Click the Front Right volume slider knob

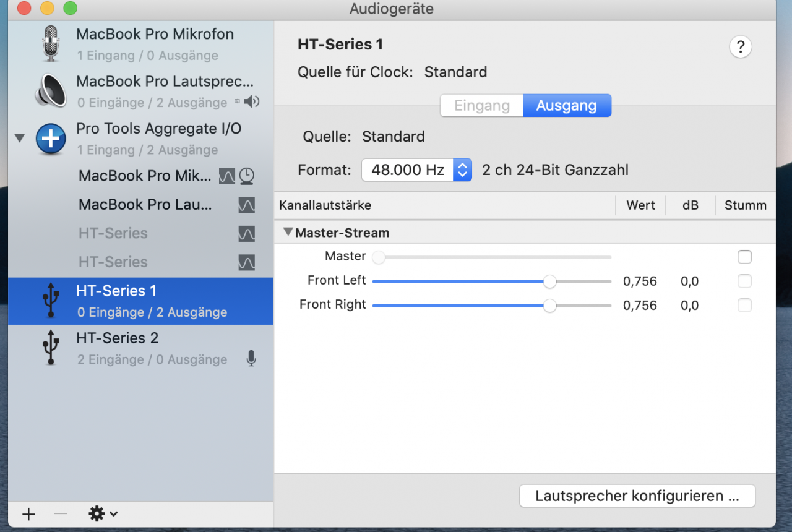pyautogui.click(x=549, y=306)
